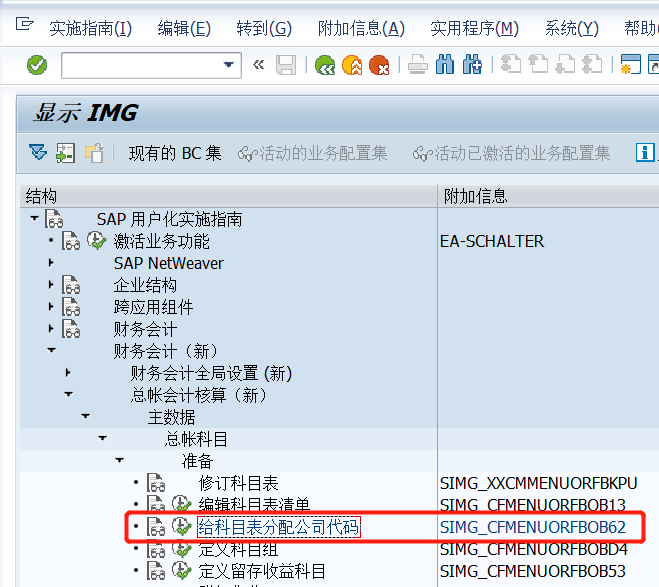Click the document with green arrow icon
The height and width of the screenshot is (587, 659).
[x=66, y=153]
